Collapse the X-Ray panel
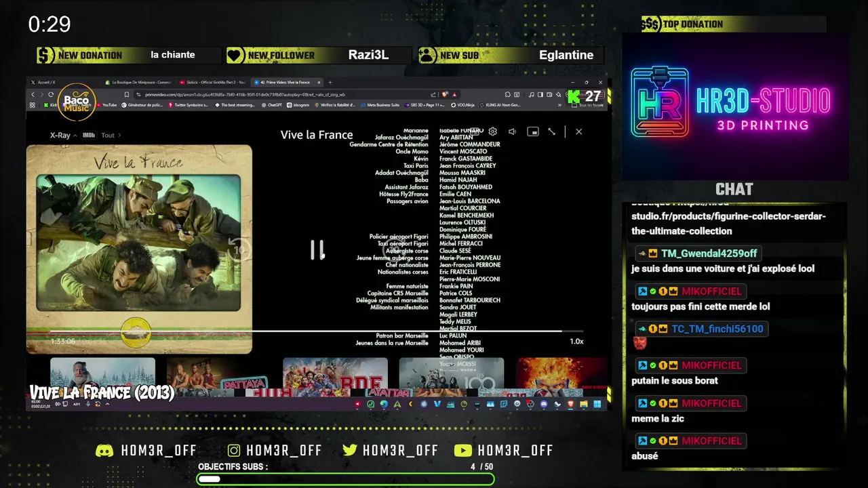Screen dimensions: 868x488 click(x=63, y=135)
